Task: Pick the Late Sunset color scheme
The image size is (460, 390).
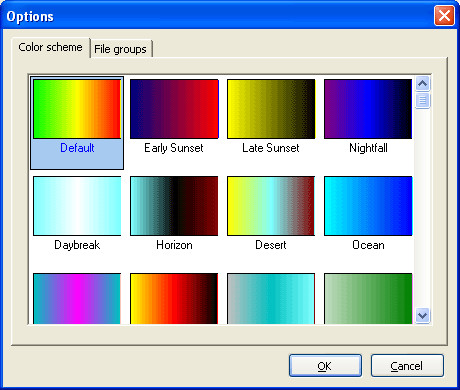Action: tap(271, 109)
